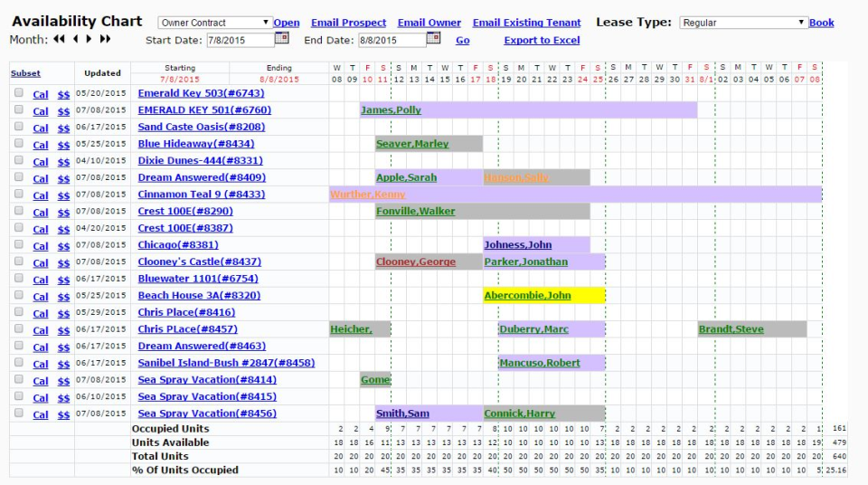Open the End Date calendar picker icon
This screenshot has height=485, width=868.
coord(433,38)
